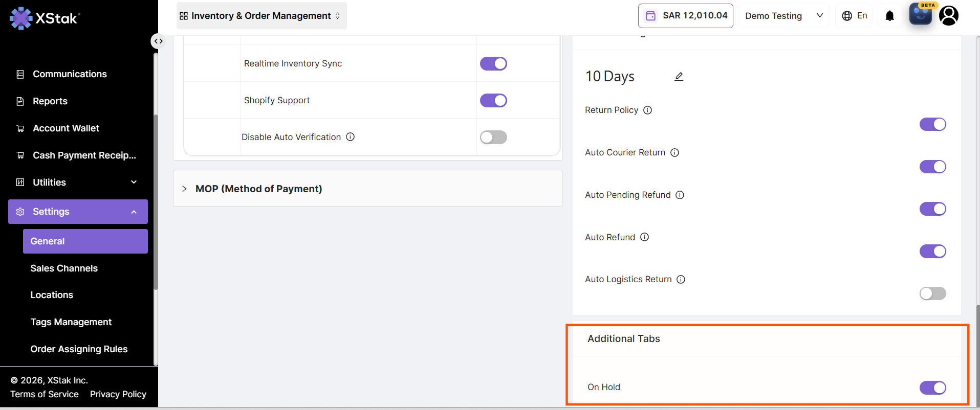Click the sidebar vertical scrollbar
This screenshot has width=980, height=410.
(156, 202)
